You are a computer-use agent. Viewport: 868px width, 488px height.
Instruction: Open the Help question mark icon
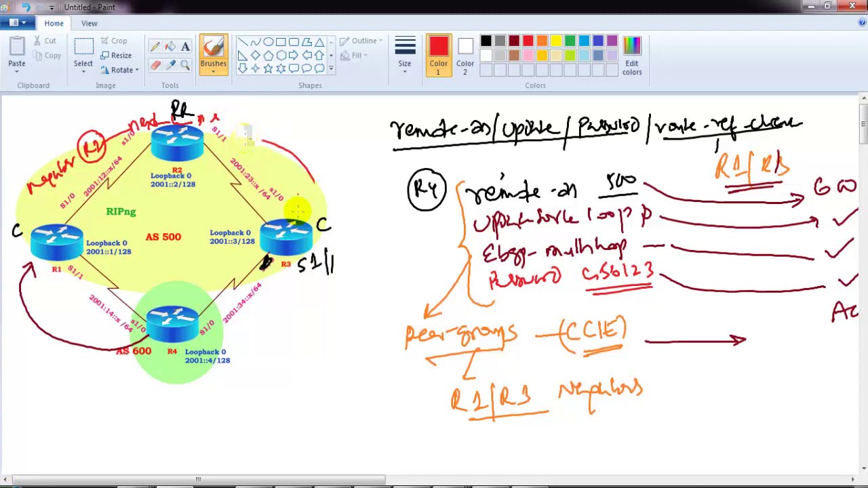pos(862,23)
